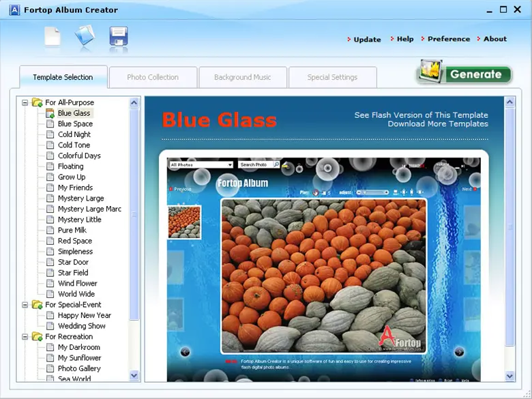Image resolution: width=532 pixels, height=399 pixels.
Task: Click the template tree scrollbar thumb
Action: tap(134, 214)
